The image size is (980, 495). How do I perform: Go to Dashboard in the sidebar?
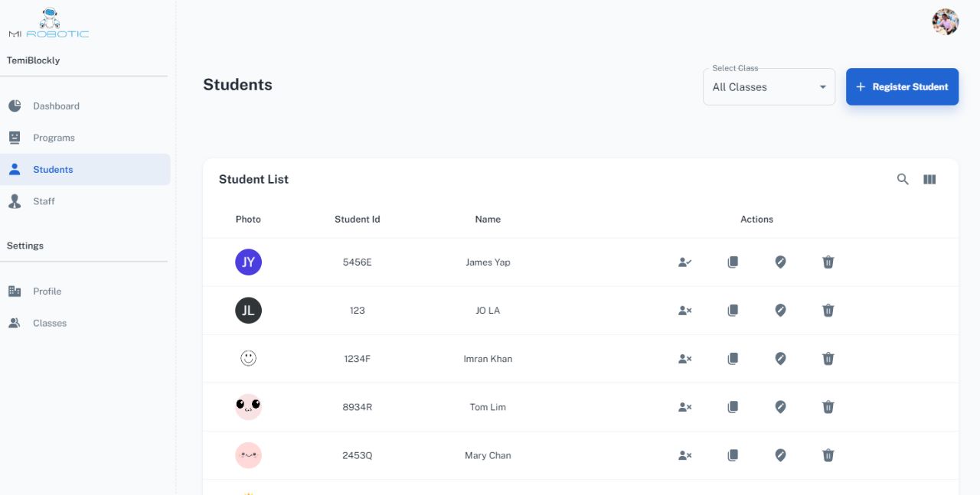coord(56,106)
